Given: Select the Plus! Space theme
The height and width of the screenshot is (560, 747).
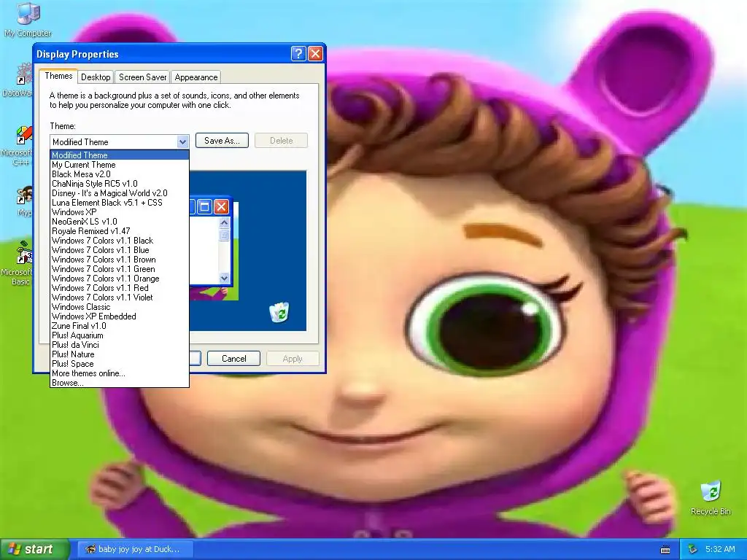Looking at the screenshot, I should (x=120, y=364).
